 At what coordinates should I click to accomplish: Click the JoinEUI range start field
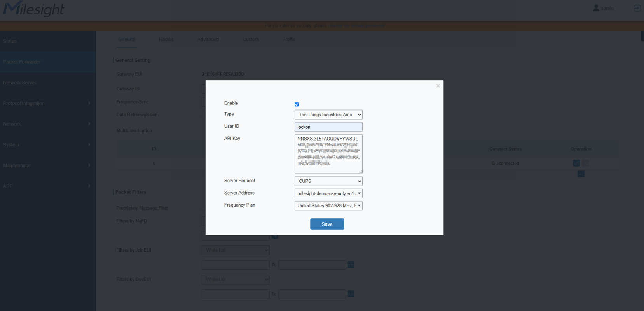pos(236,265)
